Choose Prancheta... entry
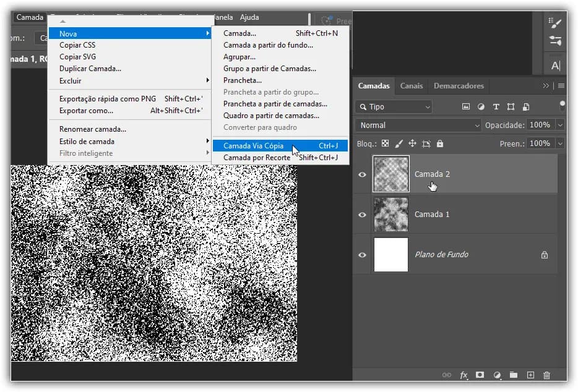Screen dimensions: 578x392 click(x=243, y=80)
